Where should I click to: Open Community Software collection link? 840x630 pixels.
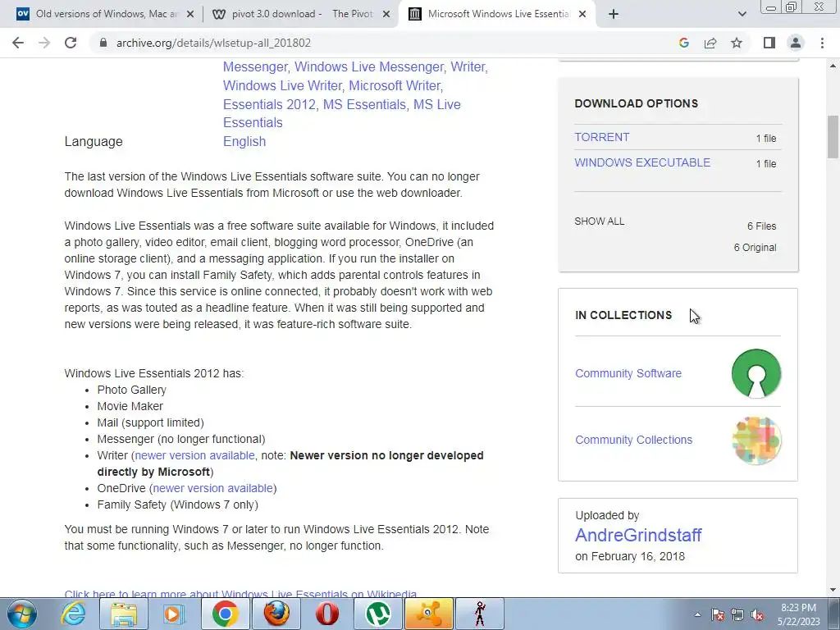[628, 373]
